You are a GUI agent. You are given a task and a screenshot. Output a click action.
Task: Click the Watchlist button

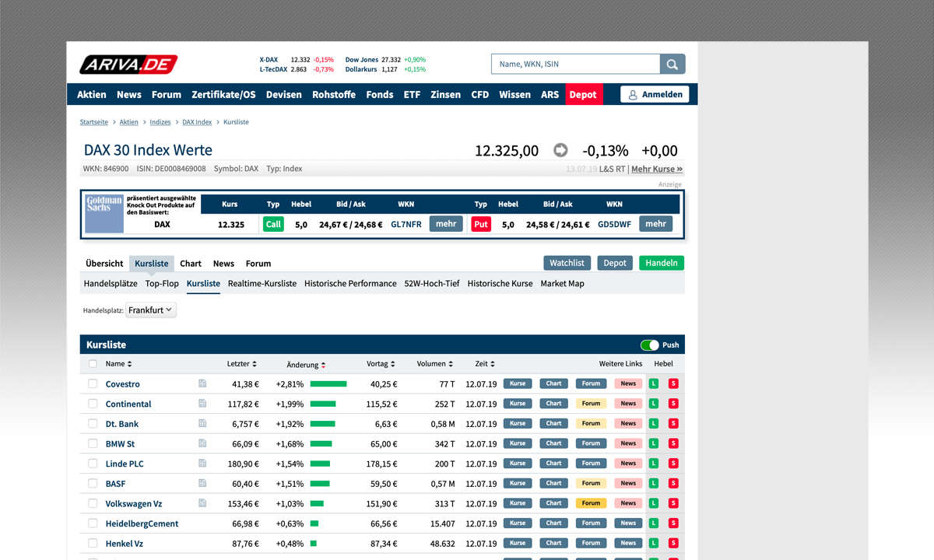(567, 263)
